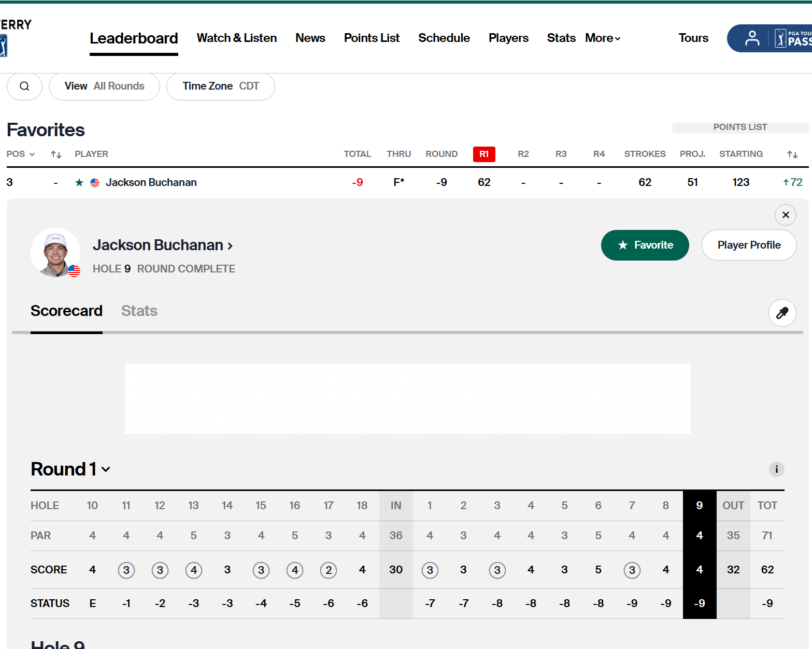Click the US flag next to Jackson Buchanan
Viewport: 812px width, 649px height.
[95, 182]
